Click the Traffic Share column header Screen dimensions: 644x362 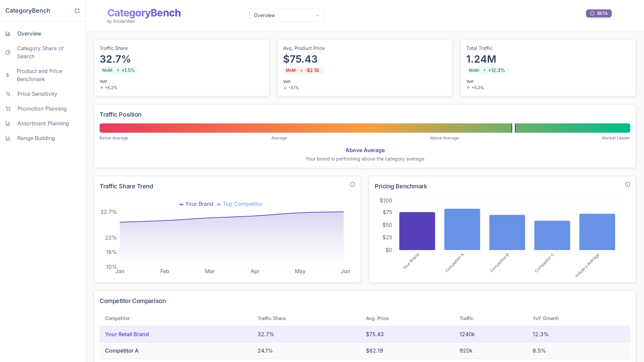272,318
